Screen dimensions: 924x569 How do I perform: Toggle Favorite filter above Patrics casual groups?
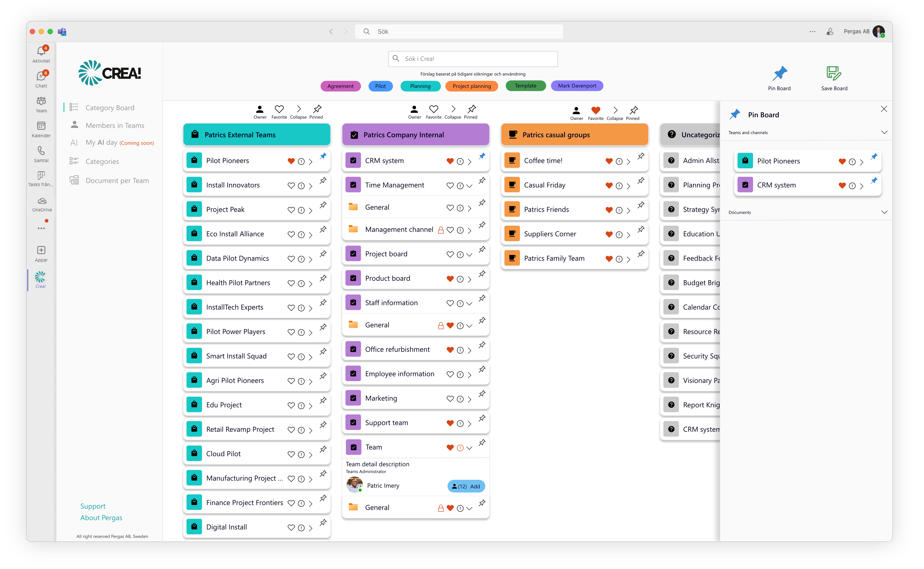pos(596,113)
